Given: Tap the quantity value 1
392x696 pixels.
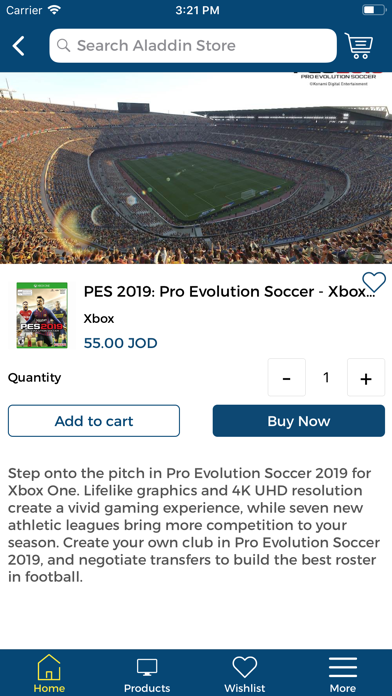Looking at the screenshot, I should coord(326,377).
